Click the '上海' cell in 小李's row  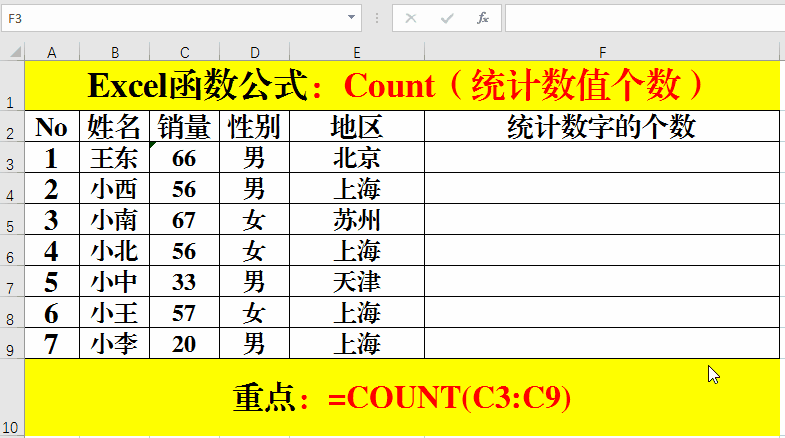357,343
